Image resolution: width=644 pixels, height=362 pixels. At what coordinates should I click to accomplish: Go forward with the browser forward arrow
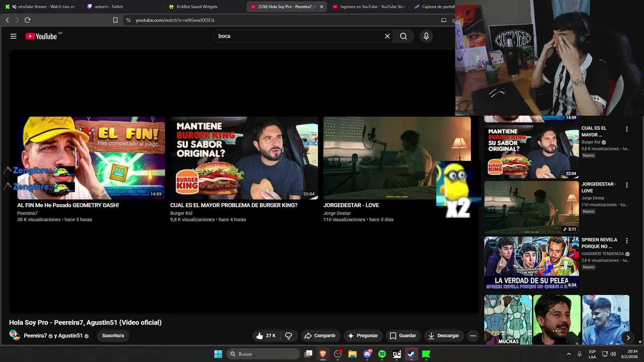(17, 20)
